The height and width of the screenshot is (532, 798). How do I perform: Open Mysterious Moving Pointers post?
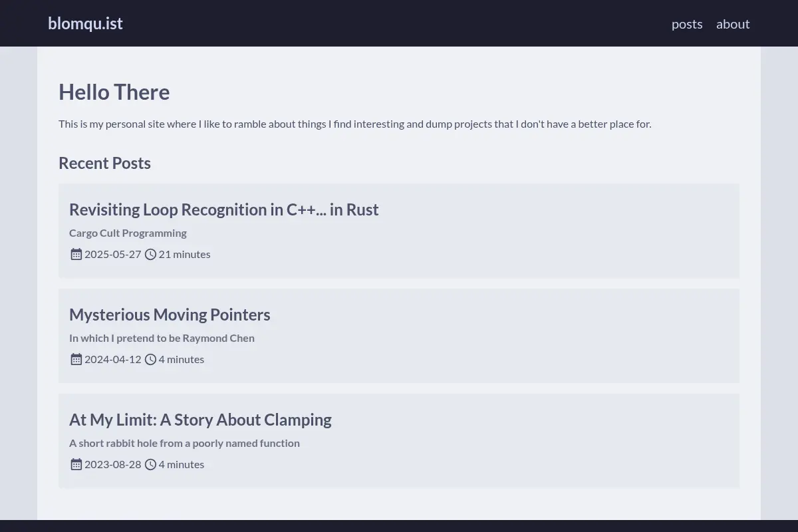[170, 315]
